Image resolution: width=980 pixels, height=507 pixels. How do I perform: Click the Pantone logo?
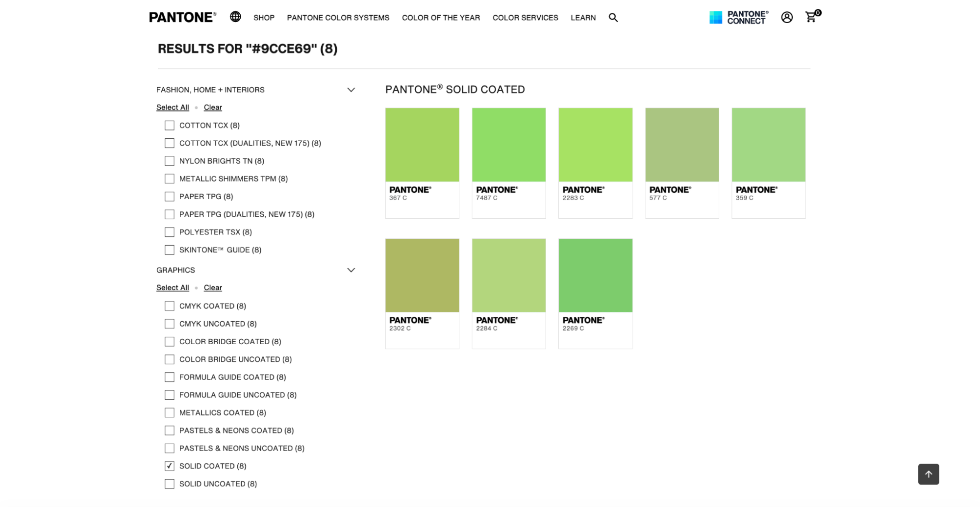point(182,17)
